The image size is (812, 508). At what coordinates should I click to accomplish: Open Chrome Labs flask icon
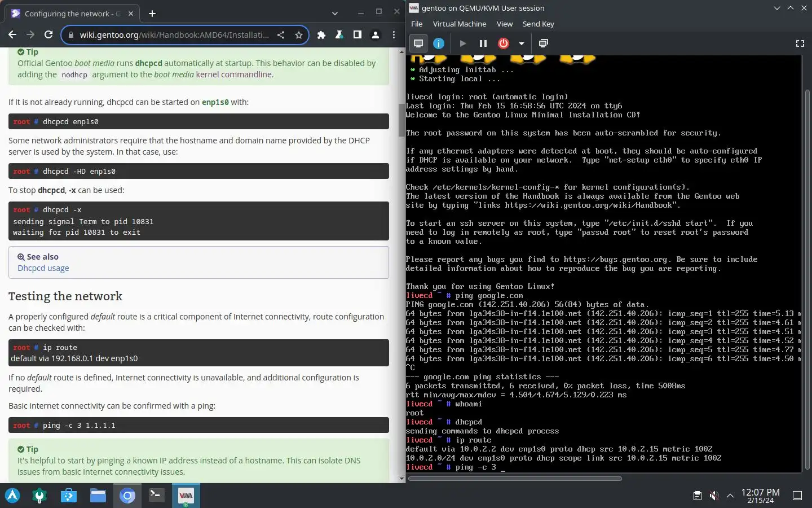pos(339,35)
